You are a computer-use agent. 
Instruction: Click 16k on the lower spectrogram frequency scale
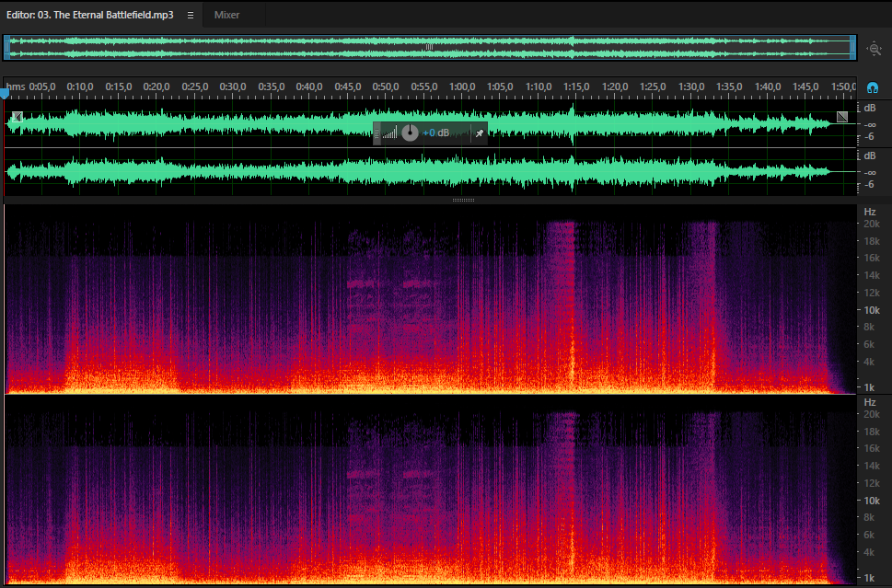872,449
